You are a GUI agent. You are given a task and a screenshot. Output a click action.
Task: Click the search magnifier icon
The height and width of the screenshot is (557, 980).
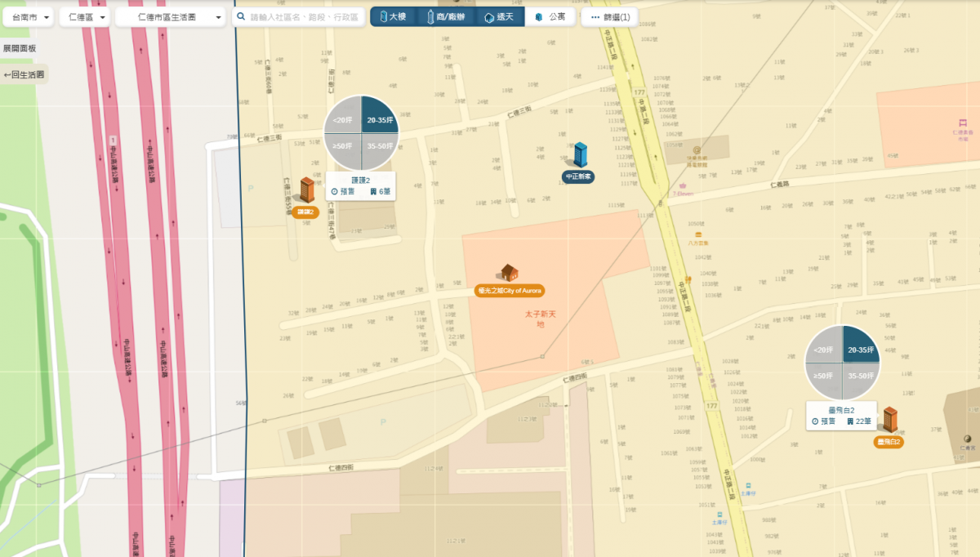241,16
